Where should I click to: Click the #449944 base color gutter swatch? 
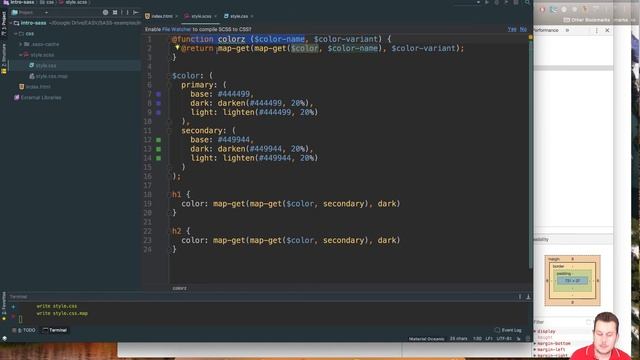pos(158,140)
